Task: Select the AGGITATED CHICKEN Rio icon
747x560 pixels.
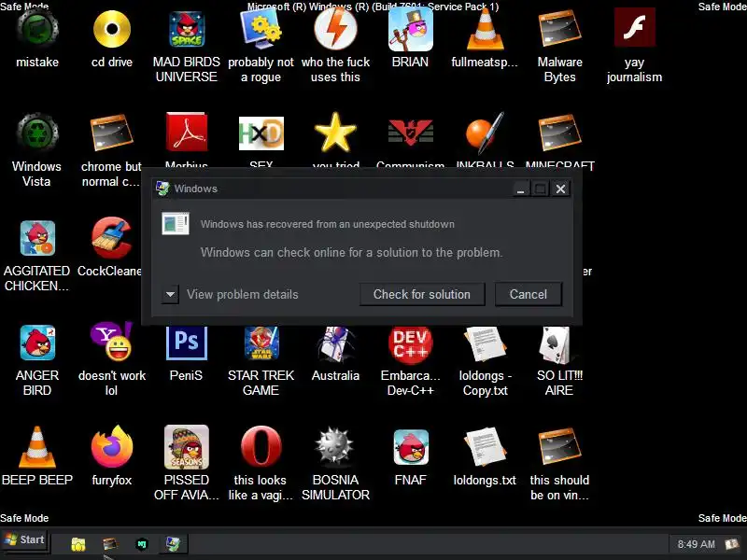Action: [x=37, y=238]
